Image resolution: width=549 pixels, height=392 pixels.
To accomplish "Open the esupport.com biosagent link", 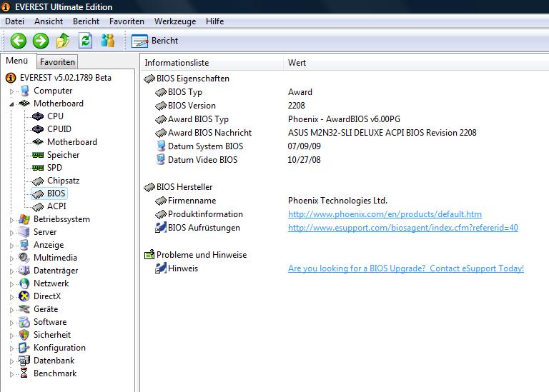I will (403, 228).
